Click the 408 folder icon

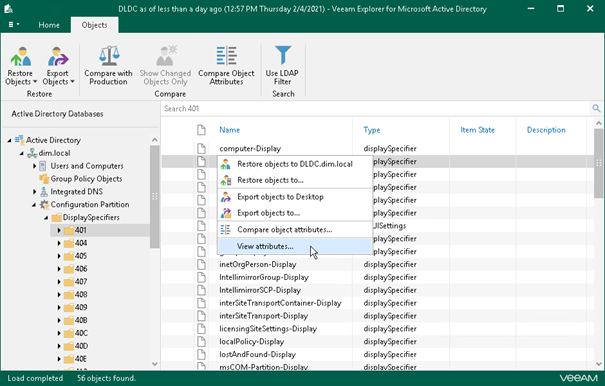(x=69, y=295)
